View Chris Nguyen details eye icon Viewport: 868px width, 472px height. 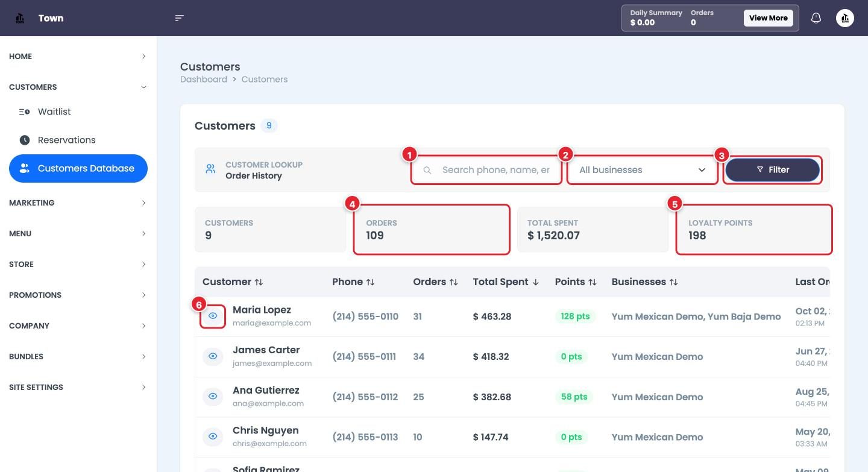click(213, 436)
